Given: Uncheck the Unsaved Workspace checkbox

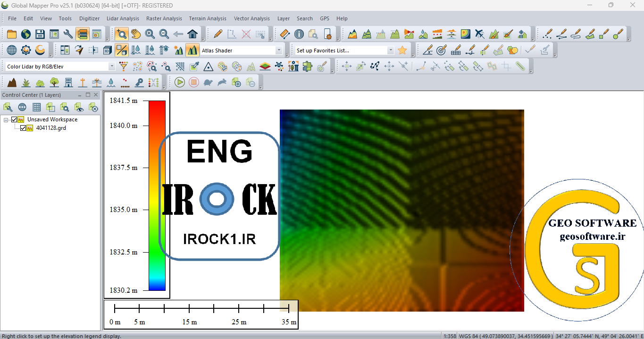Looking at the screenshot, I should pos(14,119).
